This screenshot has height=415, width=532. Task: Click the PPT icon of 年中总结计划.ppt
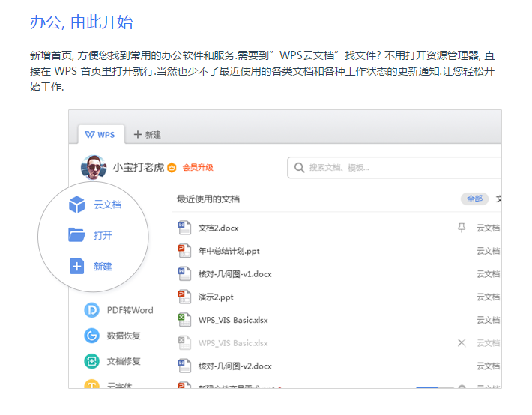coord(184,251)
